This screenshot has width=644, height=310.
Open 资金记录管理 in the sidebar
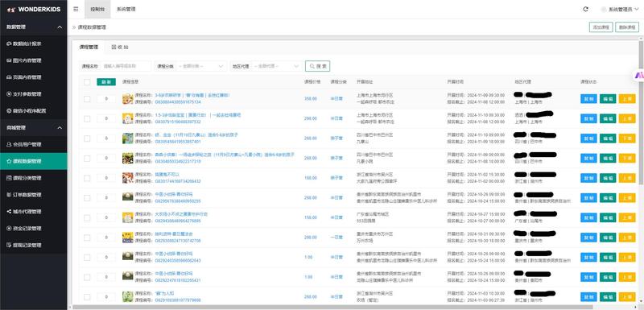pyautogui.click(x=34, y=229)
